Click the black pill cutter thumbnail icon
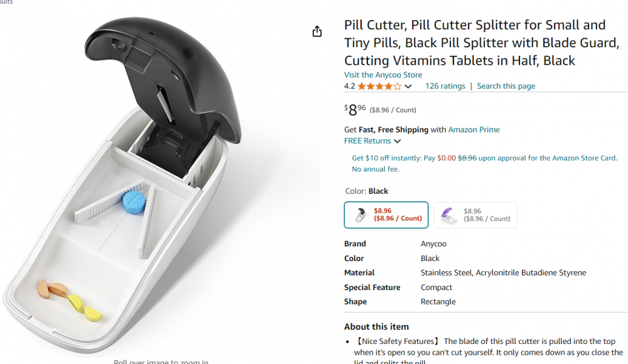628x364 pixels. 360,215
